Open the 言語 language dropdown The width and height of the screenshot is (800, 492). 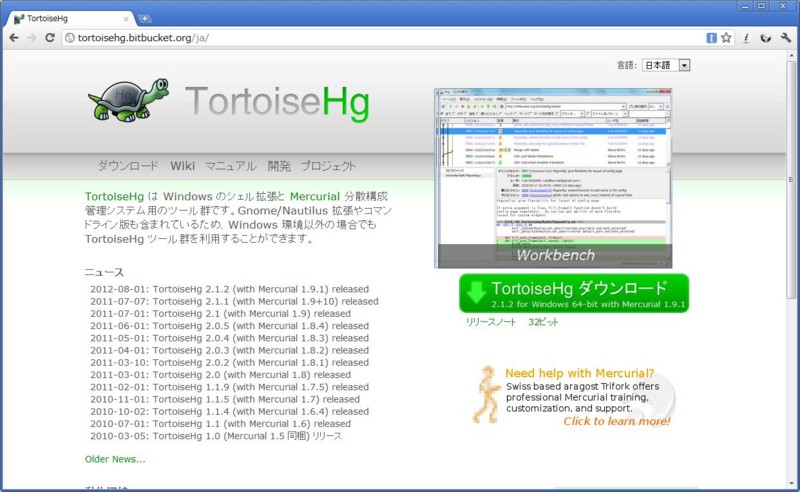[x=666, y=65]
